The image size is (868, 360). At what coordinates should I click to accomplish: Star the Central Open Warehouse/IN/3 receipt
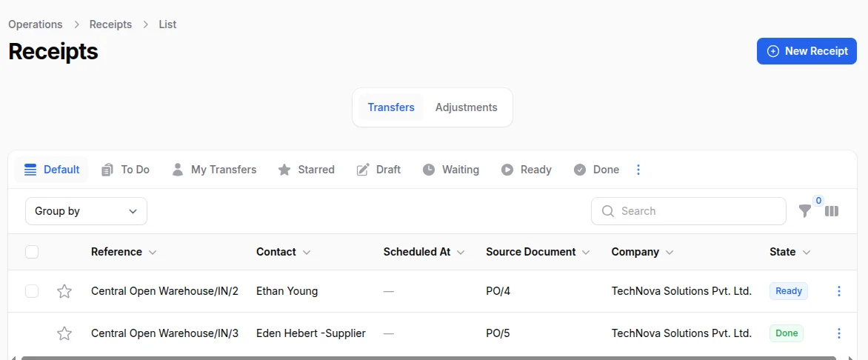point(64,333)
